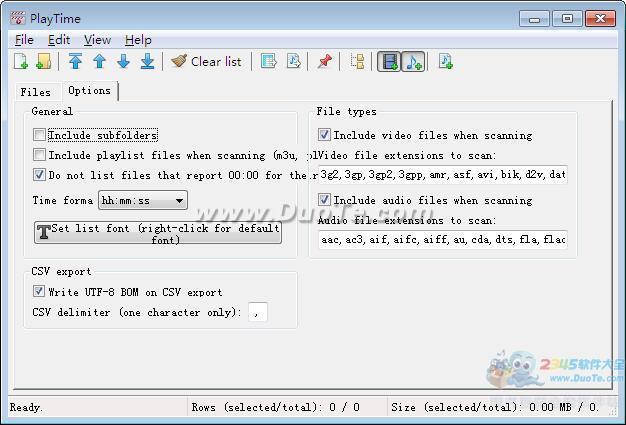This screenshot has width=626, height=425.
Task: Uncheck Write UTF-8 BOM on CSV export
Action: pyautogui.click(x=39, y=291)
